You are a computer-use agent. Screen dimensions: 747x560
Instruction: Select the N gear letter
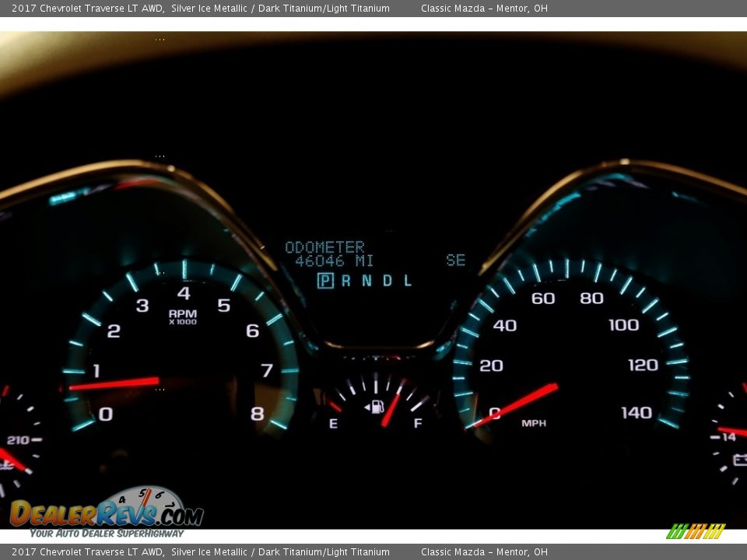pyautogui.click(x=366, y=281)
